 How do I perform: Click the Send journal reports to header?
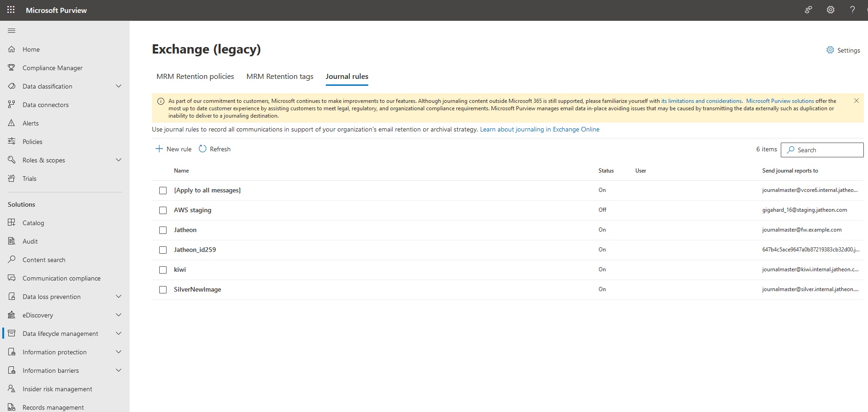(790, 171)
